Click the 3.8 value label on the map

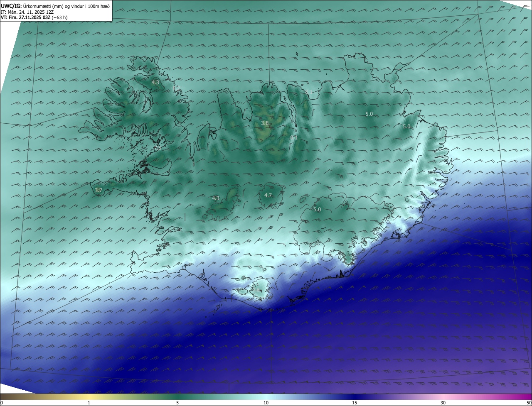click(x=265, y=123)
